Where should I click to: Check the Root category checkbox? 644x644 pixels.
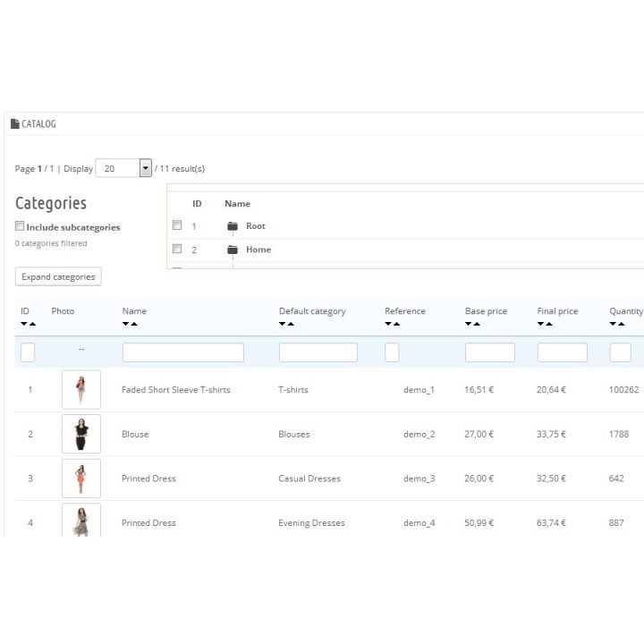[177, 225]
